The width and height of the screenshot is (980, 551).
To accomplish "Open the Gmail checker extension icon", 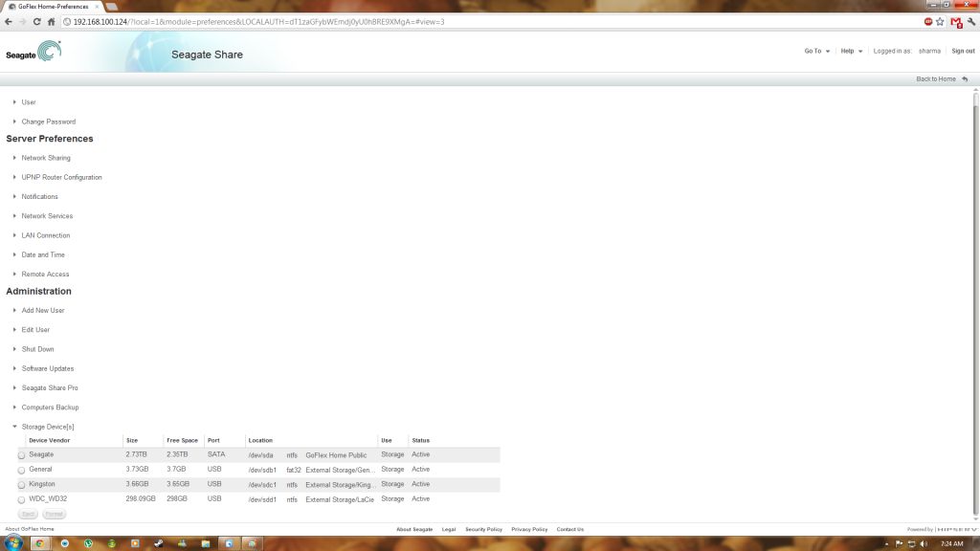I will (x=956, y=23).
